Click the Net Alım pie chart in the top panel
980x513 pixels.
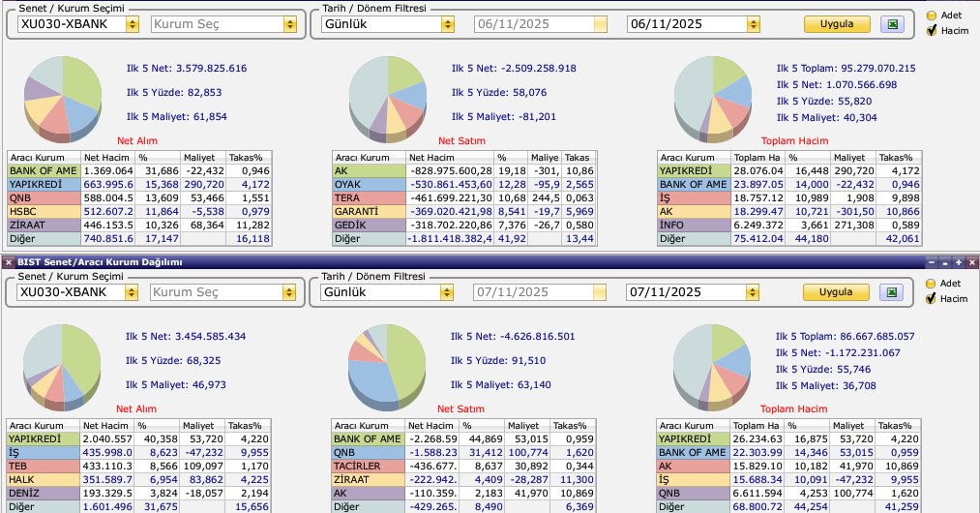[63, 95]
